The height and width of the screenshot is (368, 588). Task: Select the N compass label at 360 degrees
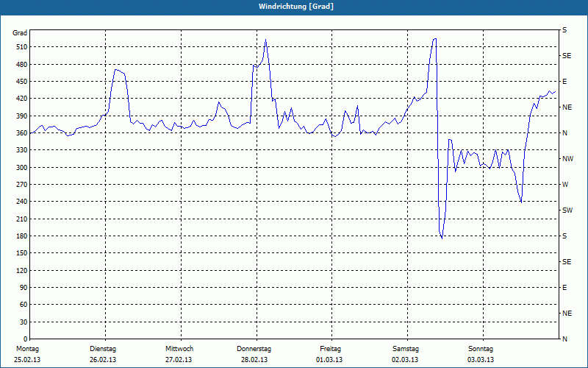tap(564, 133)
